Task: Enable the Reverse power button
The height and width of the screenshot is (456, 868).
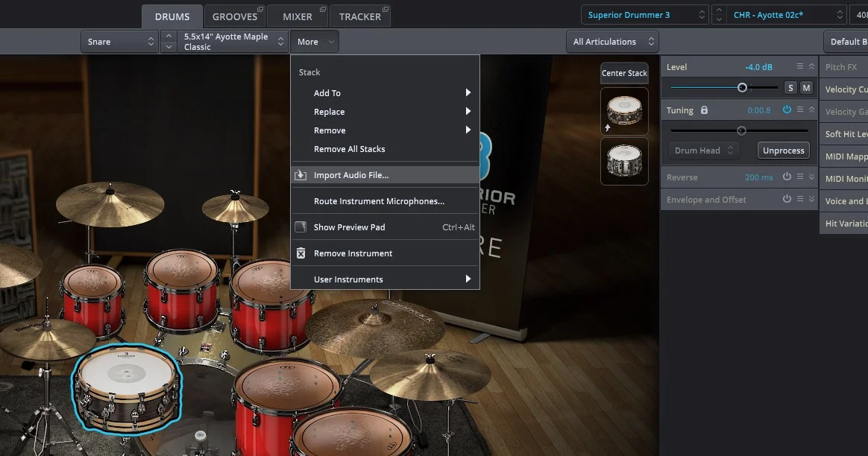Action: coord(787,177)
